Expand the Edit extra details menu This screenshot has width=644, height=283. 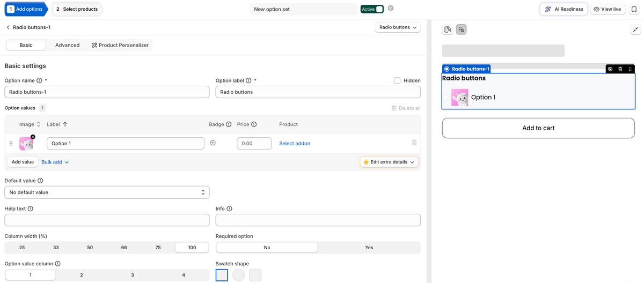point(389,162)
